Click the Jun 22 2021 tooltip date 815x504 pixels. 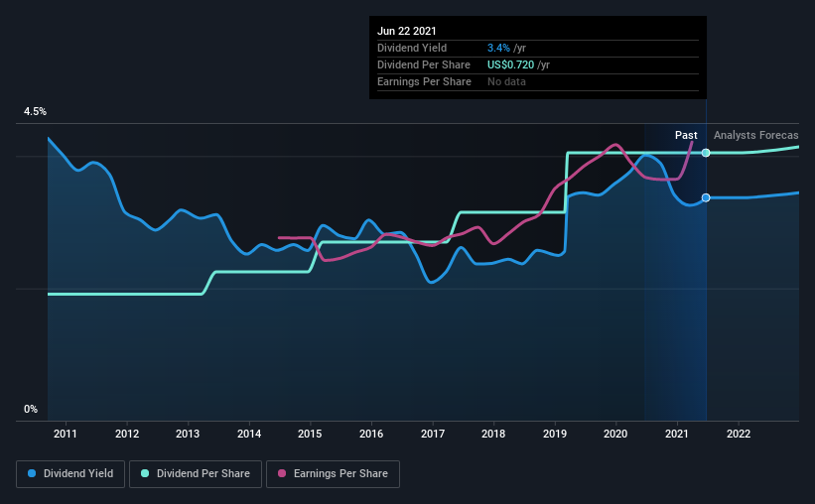(407, 31)
